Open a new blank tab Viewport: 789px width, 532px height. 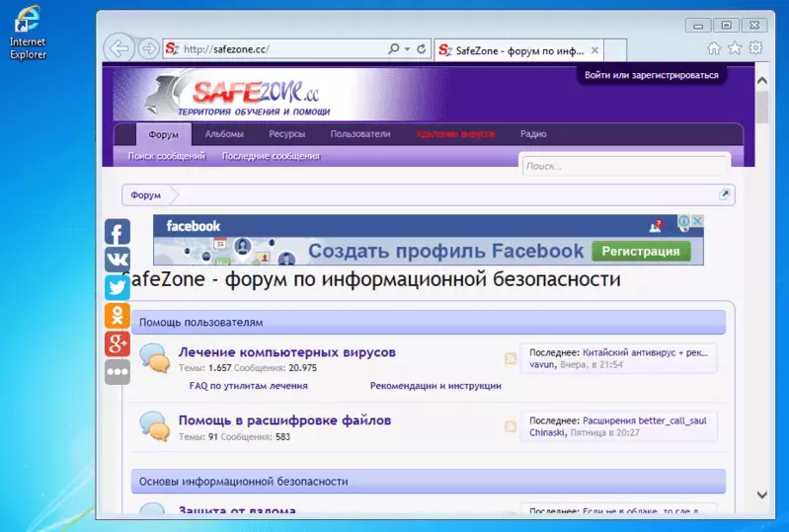click(615, 50)
